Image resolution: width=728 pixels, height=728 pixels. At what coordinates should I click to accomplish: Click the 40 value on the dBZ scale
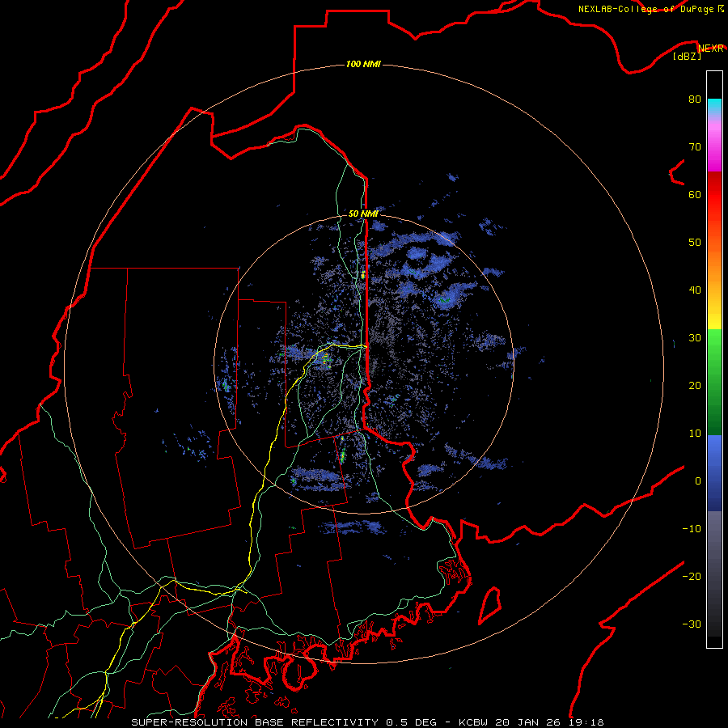[695, 290]
